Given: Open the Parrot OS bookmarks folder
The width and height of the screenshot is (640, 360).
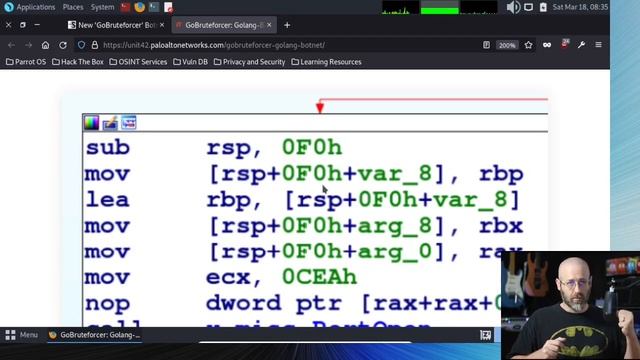Looking at the screenshot, I should 26,62.
